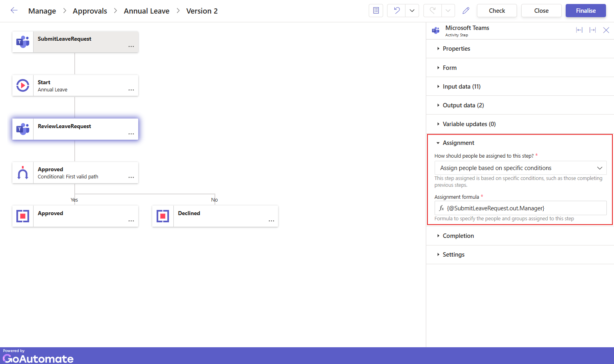Click the ReviewLeaveRequest Teams icon

tap(23, 129)
